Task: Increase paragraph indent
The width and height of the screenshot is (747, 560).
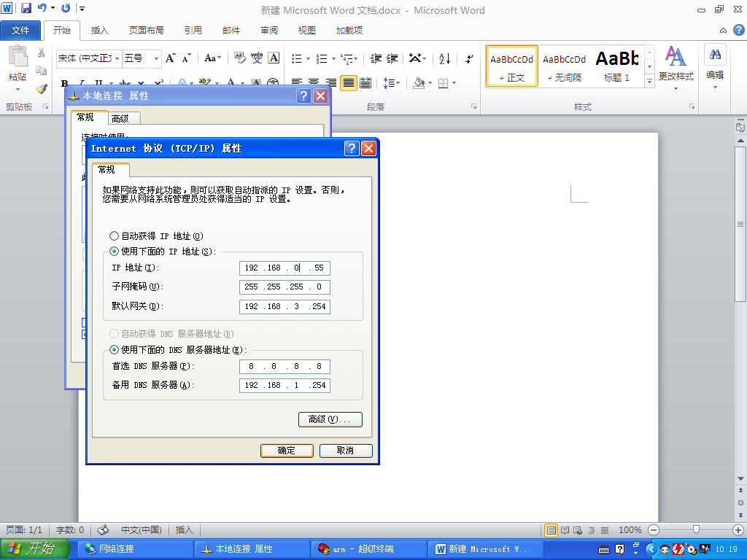Action: pos(392,58)
